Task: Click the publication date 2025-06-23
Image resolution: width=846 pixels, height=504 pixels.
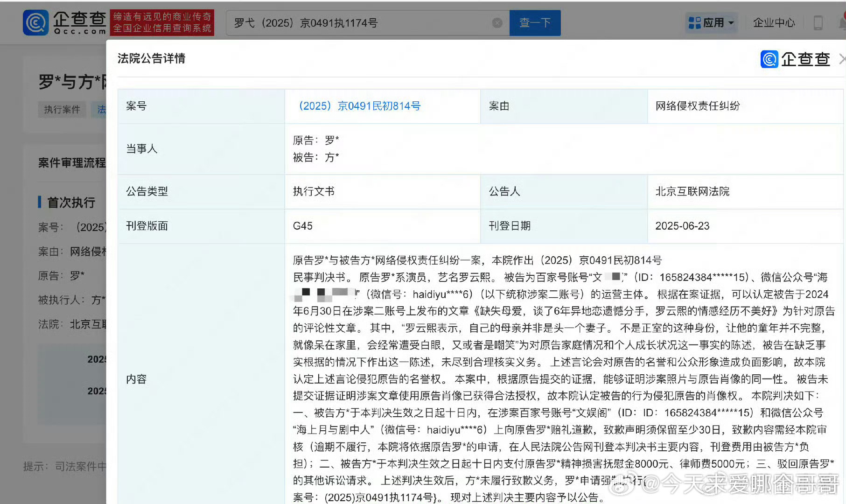Action: pos(682,226)
